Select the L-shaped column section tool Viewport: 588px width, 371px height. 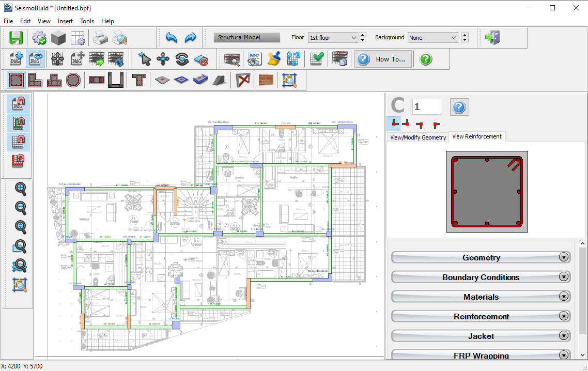(x=35, y=80)
